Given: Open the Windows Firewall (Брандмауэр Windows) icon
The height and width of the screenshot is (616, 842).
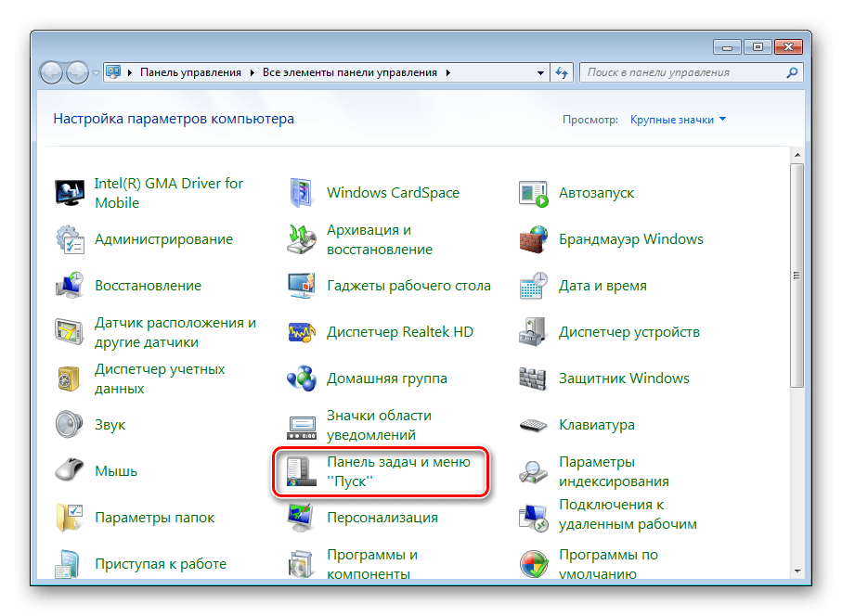Looking at the screenshot, I should click(534, 239).
